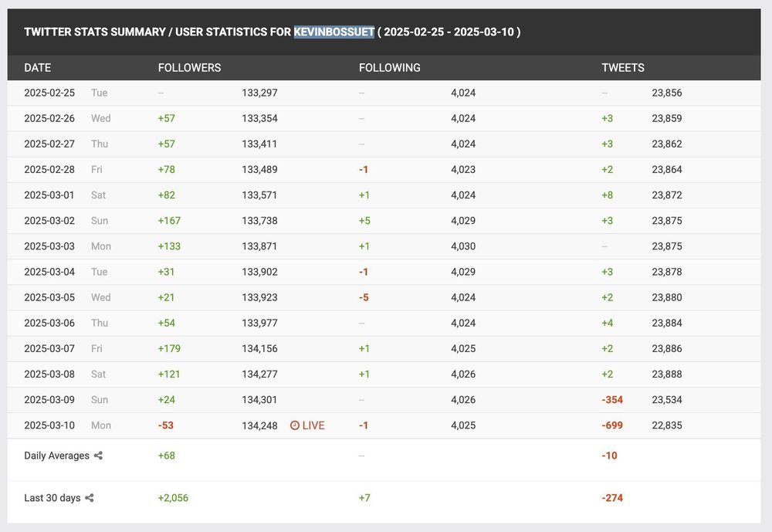Click follower count 133,871

(x=259, y=246)
